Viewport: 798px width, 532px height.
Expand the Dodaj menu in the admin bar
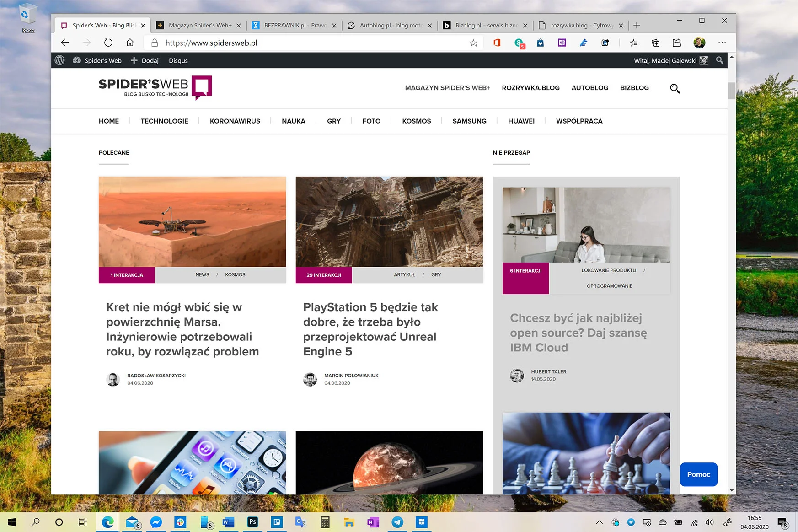point(145,60)
